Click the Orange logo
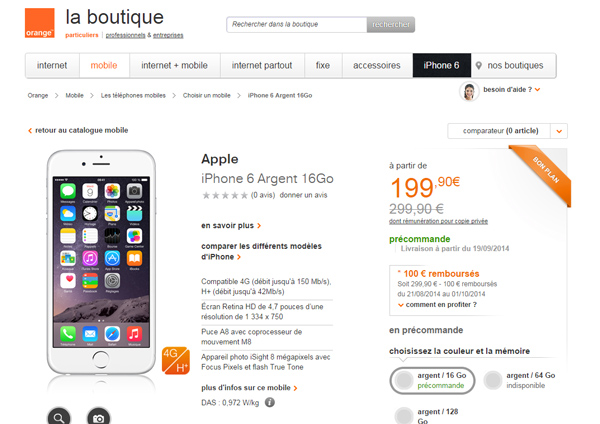 click(40, 23)
